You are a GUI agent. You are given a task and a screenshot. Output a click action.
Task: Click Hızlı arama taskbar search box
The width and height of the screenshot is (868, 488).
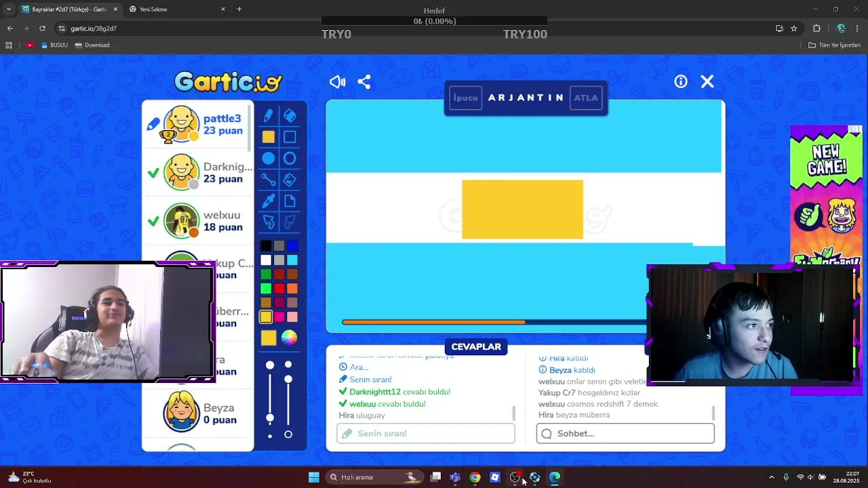click(374, 477)
